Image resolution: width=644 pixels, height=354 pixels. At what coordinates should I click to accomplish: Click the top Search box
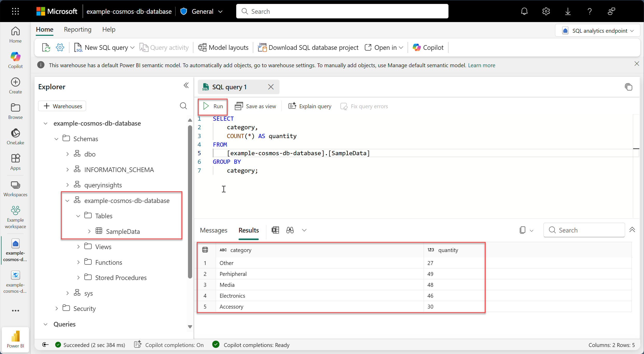click(x=342, y=11)
